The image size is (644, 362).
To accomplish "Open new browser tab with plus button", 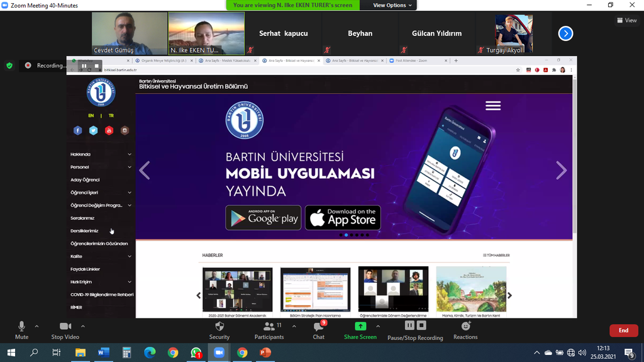I will pos(456,60).
